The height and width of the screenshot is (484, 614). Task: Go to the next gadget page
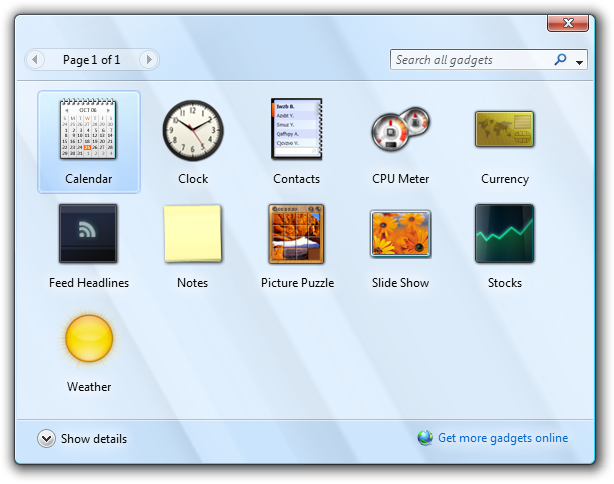148,60
